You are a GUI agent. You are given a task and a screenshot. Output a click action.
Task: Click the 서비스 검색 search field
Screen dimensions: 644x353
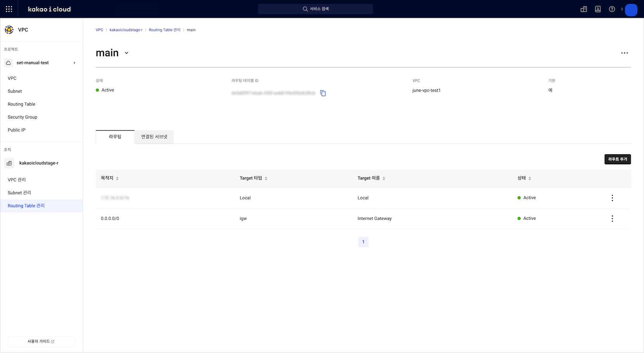315,9
